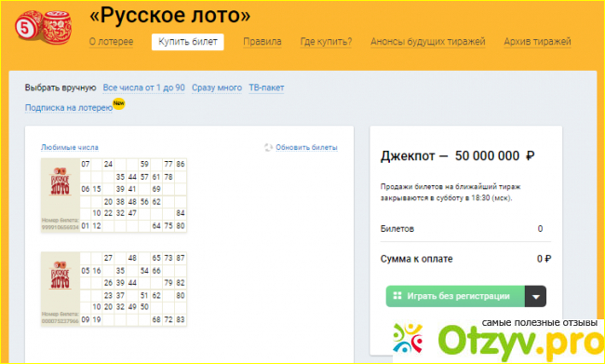Open Анонсы будущих тиражей link

[x=428, y=42]
